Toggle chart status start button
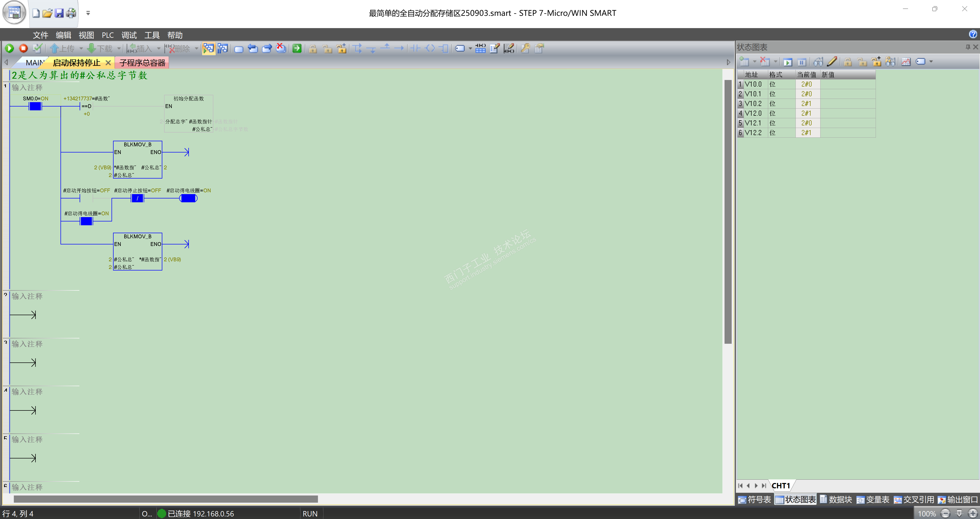The width and height of the screenshot is (980, 519). [788, 62]
